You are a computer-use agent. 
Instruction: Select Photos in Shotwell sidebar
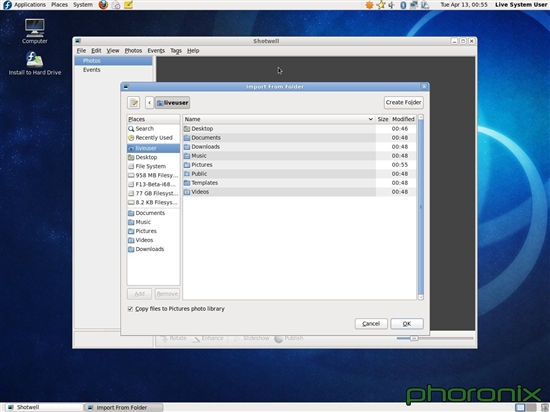pos(113,61)
